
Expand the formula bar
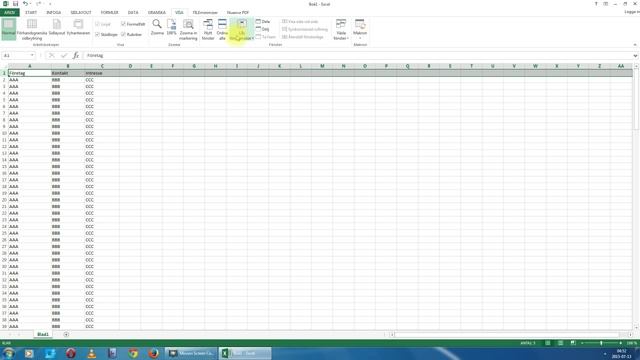click(636, 56)
